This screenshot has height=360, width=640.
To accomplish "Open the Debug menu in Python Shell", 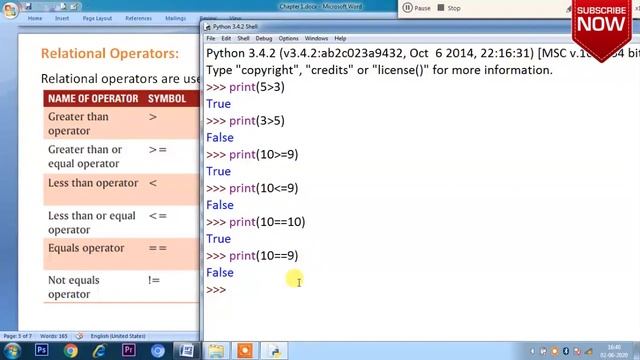I will (264, 38).
